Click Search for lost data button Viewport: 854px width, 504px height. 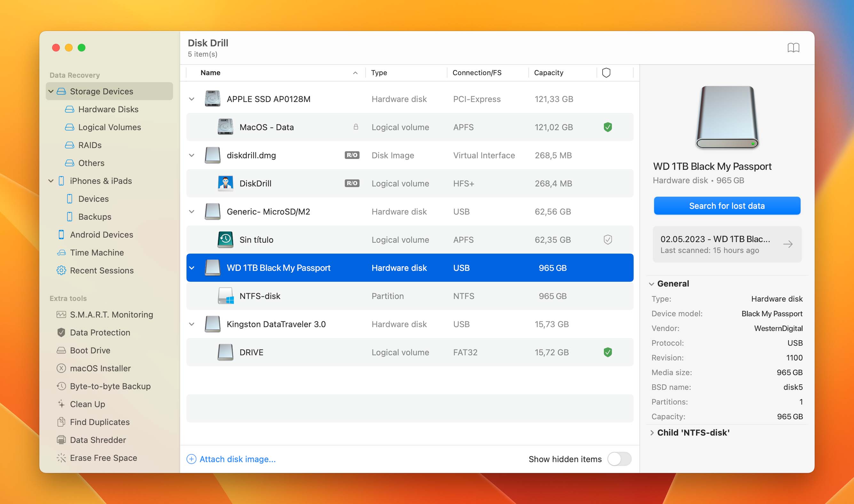pos(727,206)
